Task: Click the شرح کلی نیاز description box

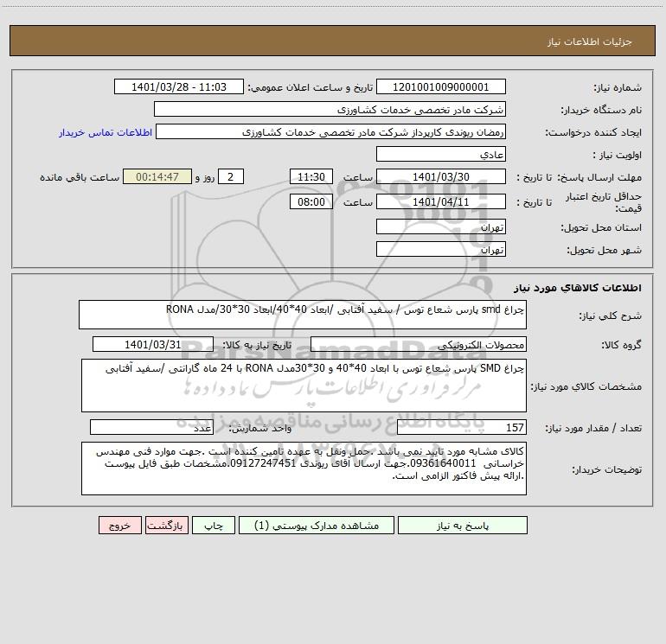Action: [x=303, y=315]
